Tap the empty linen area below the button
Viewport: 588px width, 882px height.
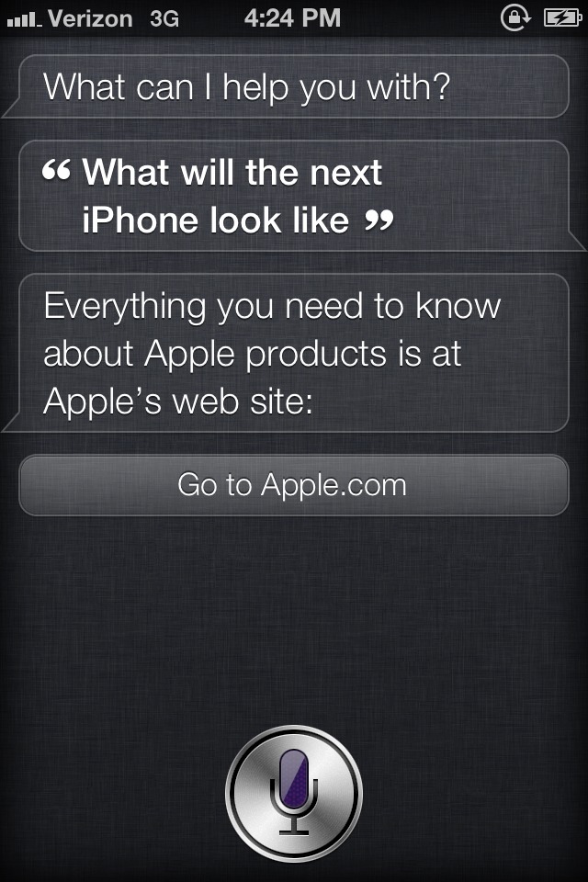click(x=294, y=618)
